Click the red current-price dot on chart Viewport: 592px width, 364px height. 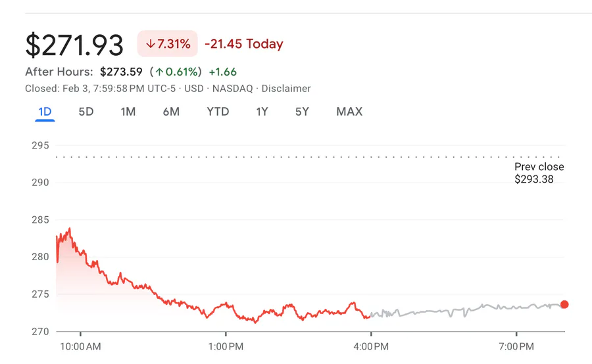pos(564,304)
